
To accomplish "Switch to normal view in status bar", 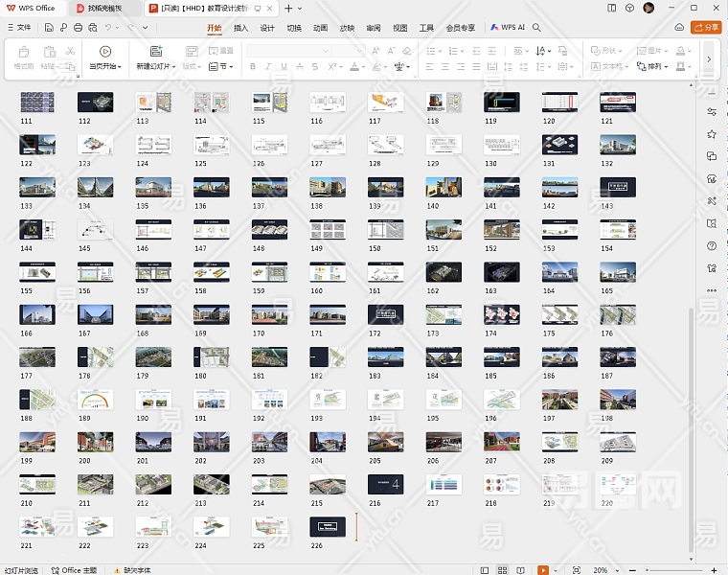I will (484, 569).
